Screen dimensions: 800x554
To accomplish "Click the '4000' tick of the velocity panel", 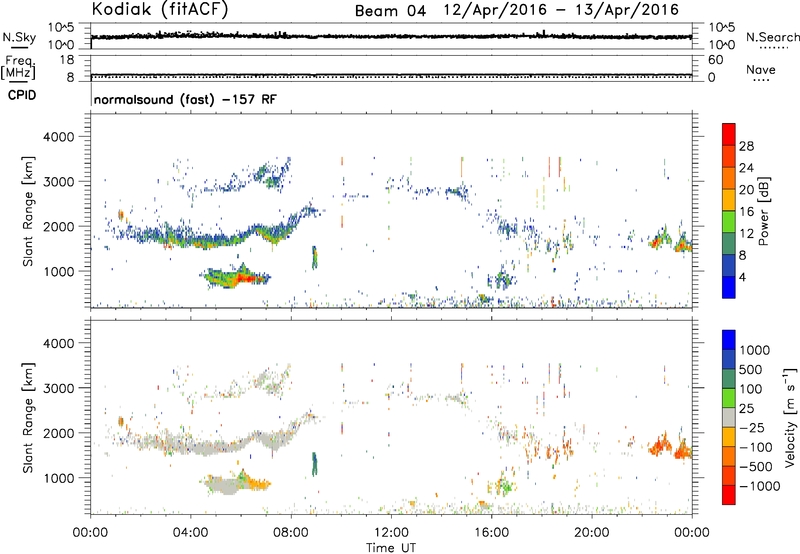I will click(x=58, y=343).
